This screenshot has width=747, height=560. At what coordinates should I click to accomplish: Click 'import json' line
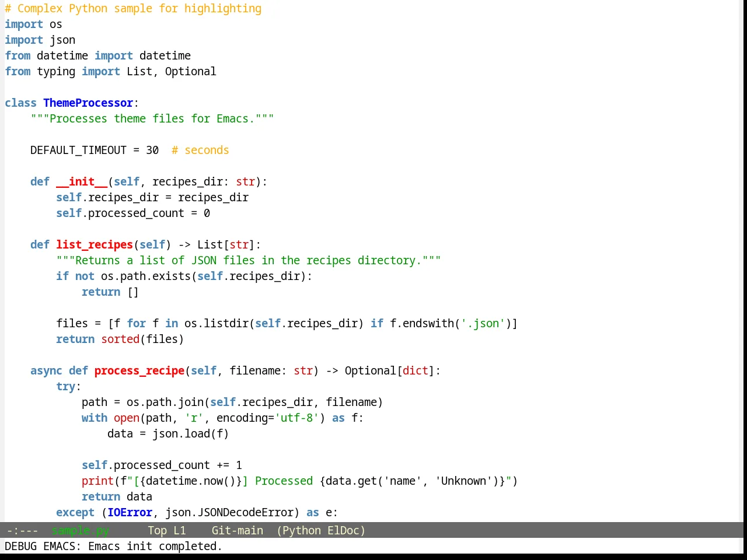coord(40,40)
